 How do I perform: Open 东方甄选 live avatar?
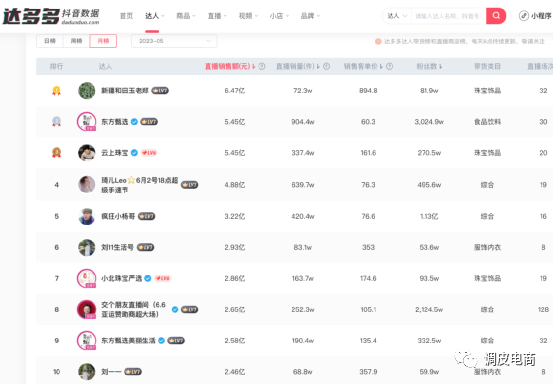(86, 122)
